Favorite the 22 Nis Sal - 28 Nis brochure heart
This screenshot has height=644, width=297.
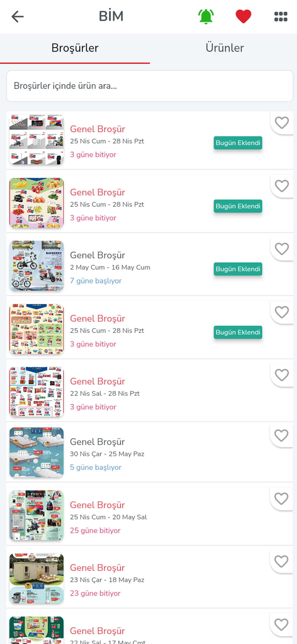coord(282,375)
